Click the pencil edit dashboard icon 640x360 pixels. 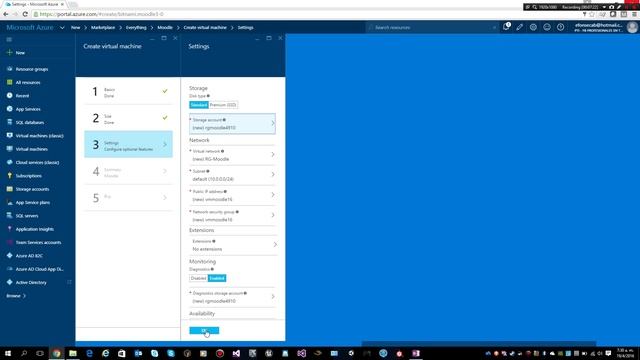[520, 27]
